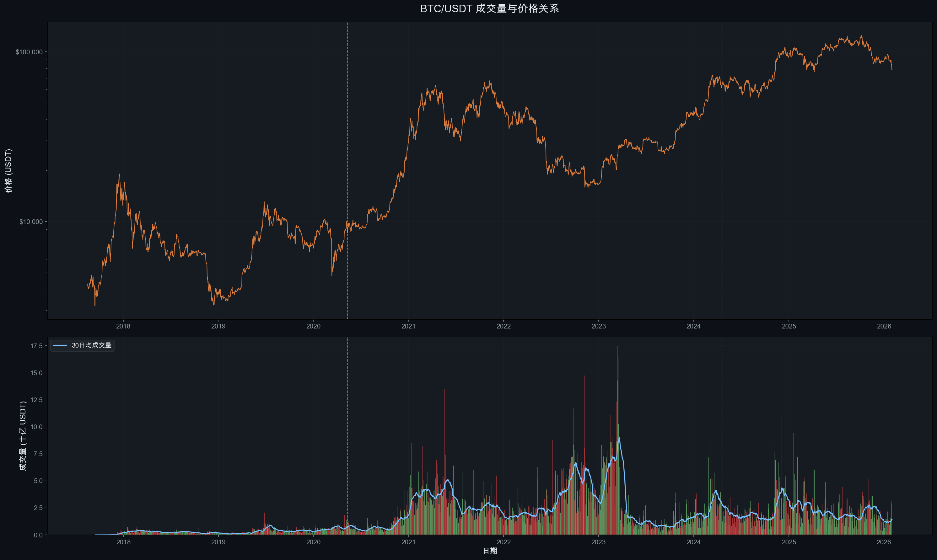Click the 2019 tick under the price chart
This screenshot has height=560, width=937.
[x=218, y=326]
